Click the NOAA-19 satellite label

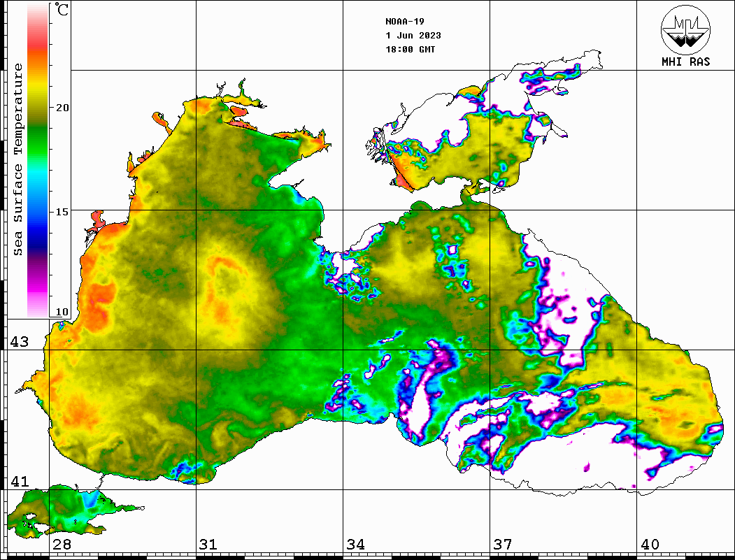coord(405,22)
